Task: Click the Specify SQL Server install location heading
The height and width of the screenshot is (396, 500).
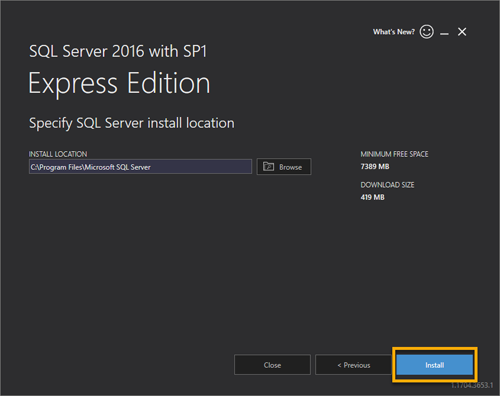Action: pos(132,123)
